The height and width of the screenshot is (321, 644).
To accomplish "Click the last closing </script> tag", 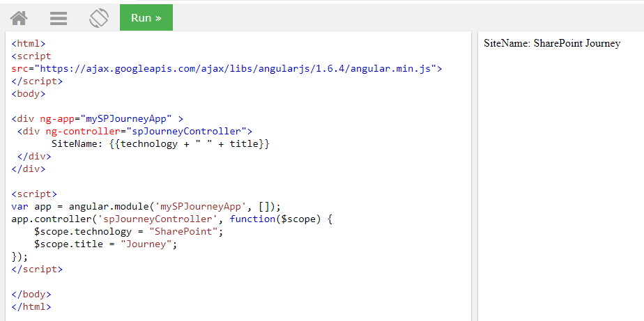I will tap(37, 269).
